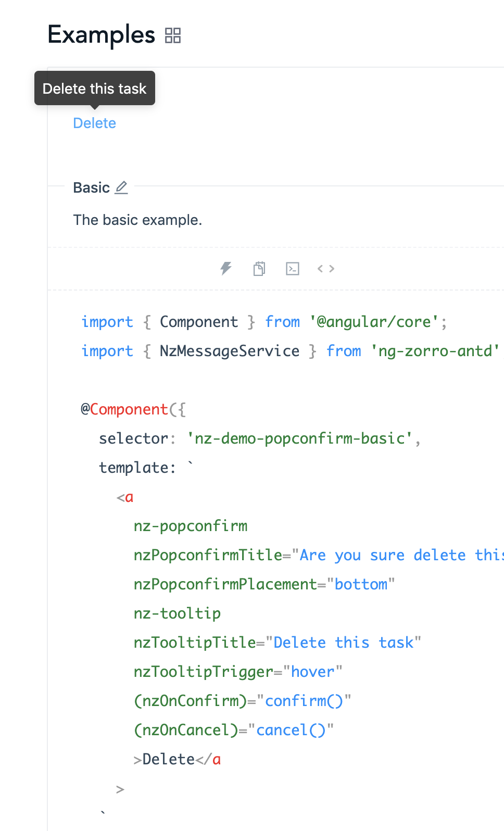This screenshot has width=504, height=831.
Task: Click the text 'The basic example.'
Action: click(x=137, y=220)
